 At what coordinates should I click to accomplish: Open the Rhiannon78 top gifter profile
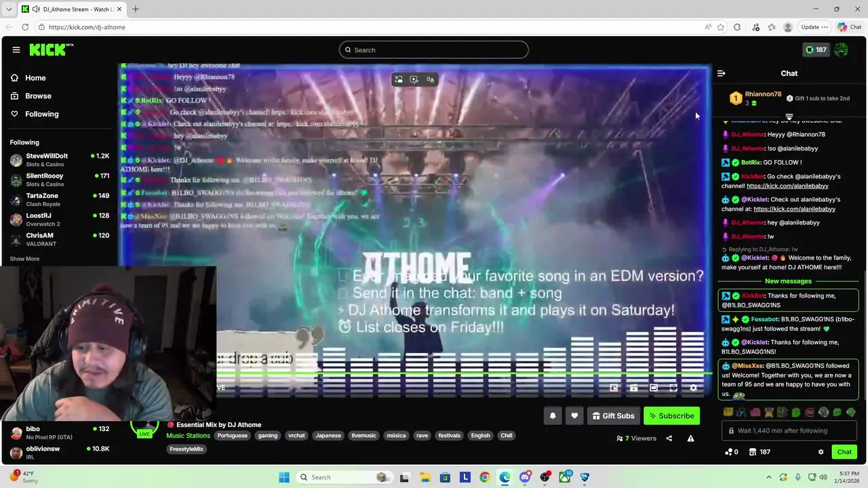point(763,94)
